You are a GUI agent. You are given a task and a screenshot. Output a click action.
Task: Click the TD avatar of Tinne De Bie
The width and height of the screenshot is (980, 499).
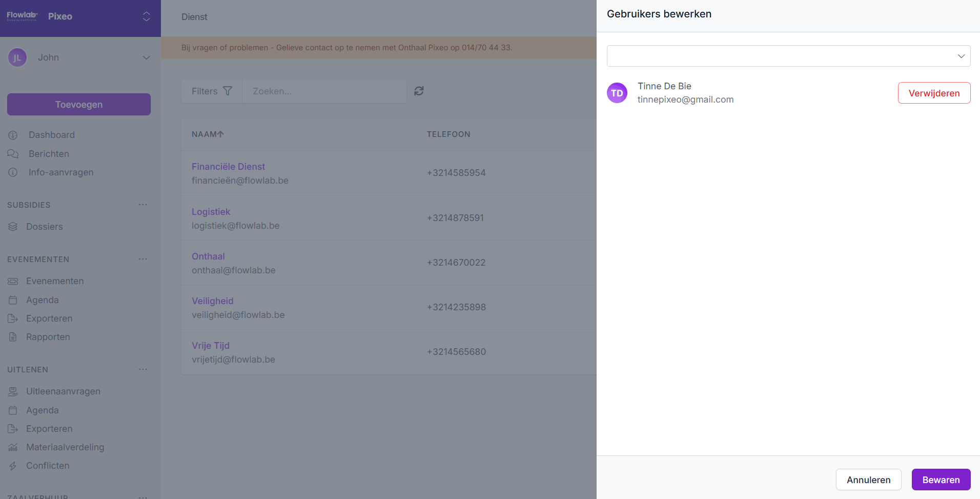tap(617, 93)
